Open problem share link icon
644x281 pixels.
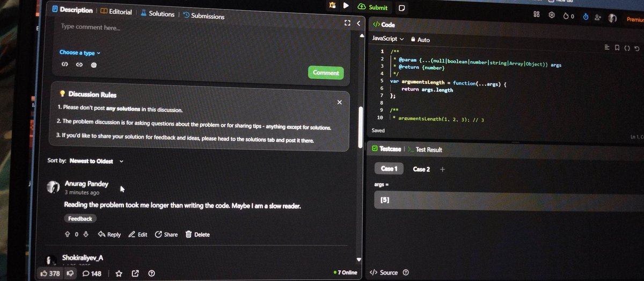tap(135, 273)
